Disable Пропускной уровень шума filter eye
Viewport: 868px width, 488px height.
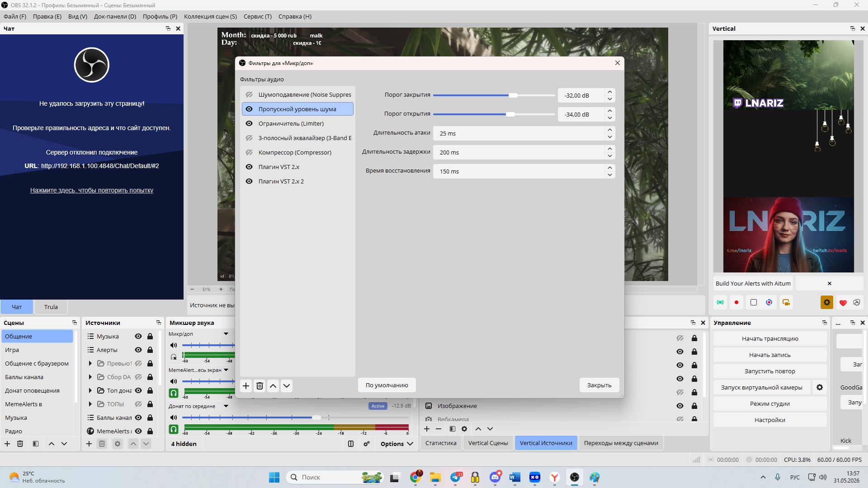click(249, 109)
